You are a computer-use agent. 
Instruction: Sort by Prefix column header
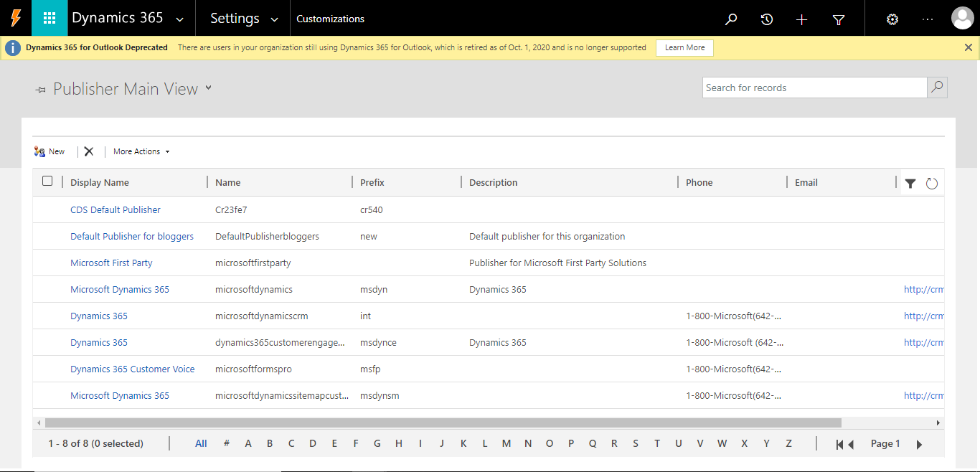click(x=372, y=182)
